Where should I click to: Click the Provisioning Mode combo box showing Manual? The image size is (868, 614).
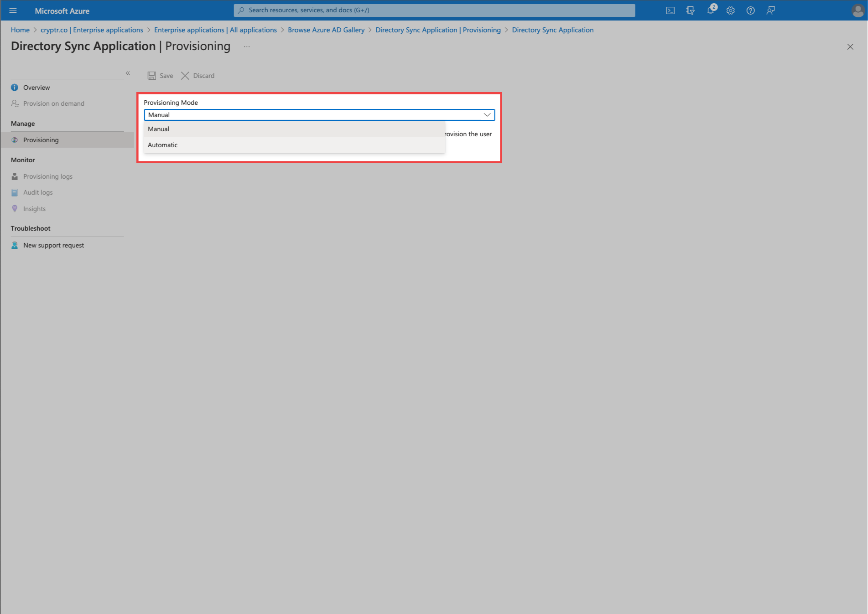[319, 115]
